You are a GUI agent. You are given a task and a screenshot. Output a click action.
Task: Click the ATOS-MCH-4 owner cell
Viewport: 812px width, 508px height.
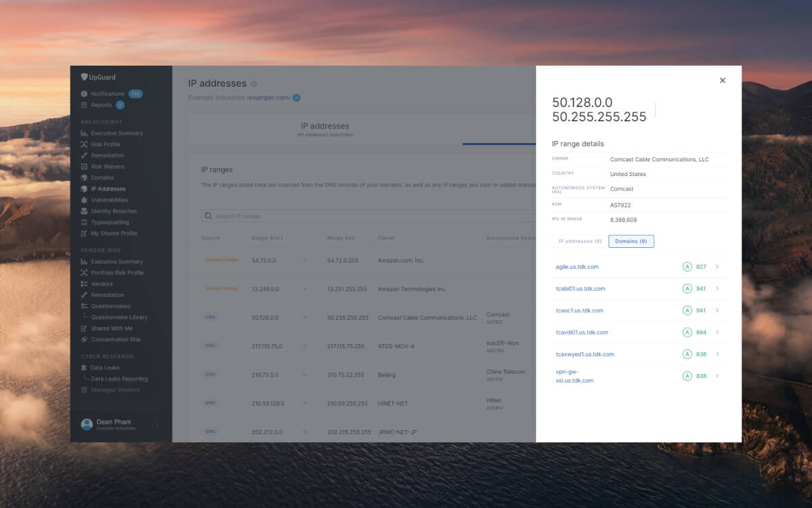396,346
